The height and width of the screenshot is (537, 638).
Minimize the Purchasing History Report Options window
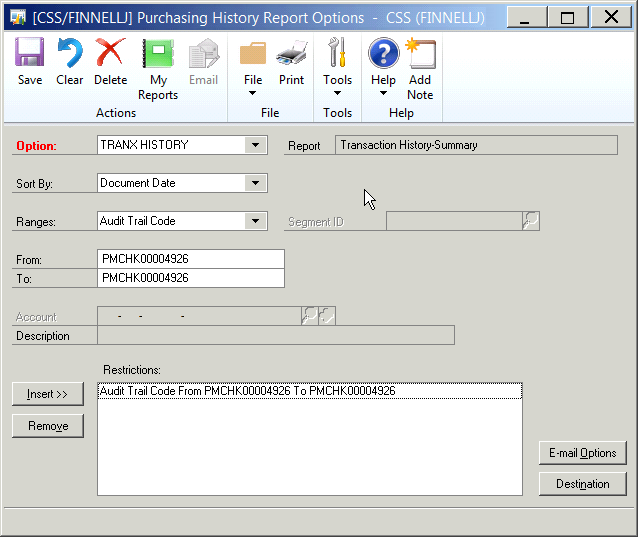click(x=527, y=17)
